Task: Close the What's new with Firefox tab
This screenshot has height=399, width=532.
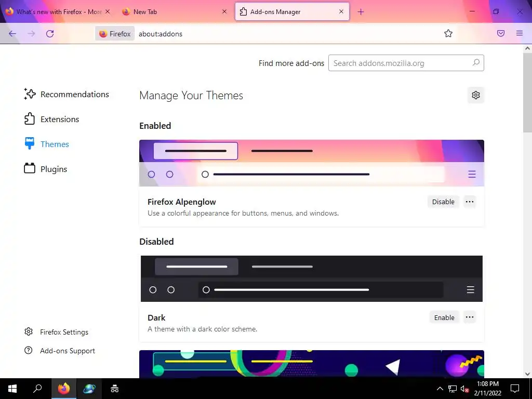Action: (108, 11)
